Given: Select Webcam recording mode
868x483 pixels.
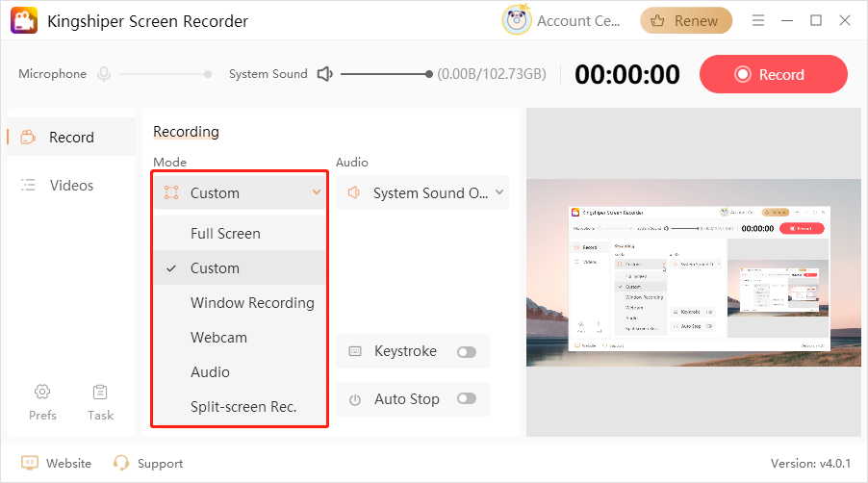Looking at the screenshot, I should pos(240,338).
